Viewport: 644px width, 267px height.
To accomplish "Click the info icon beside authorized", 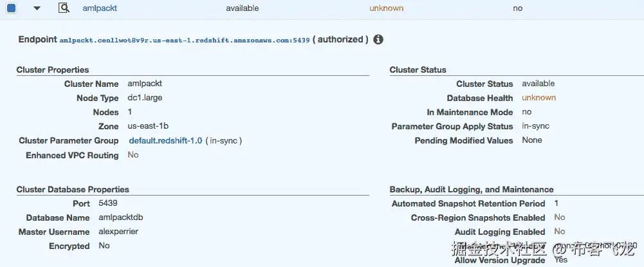I will [378, 39].
